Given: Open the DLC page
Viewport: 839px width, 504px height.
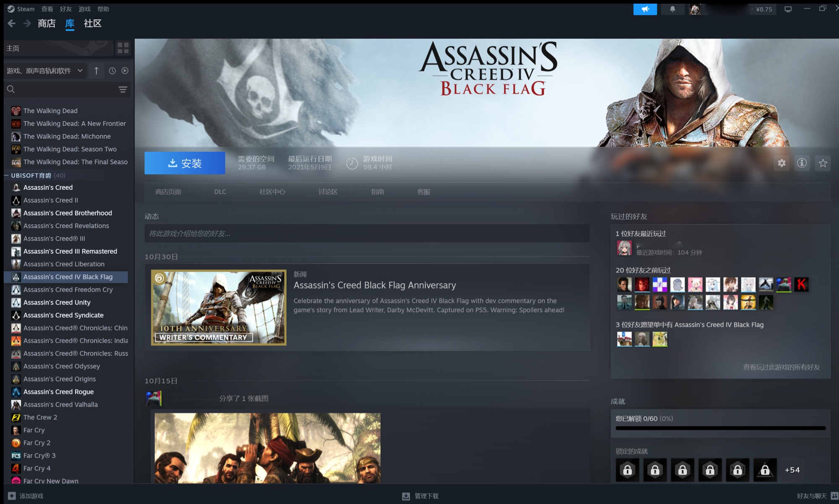Looking at the screenshot, I should click(x=220, y=192).
